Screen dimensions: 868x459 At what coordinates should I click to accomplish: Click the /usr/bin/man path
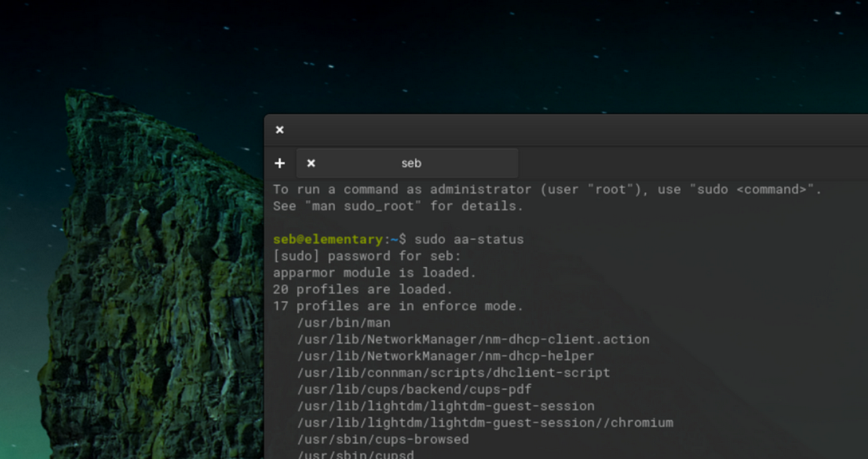pyautogui.click(x=343, y=323)
